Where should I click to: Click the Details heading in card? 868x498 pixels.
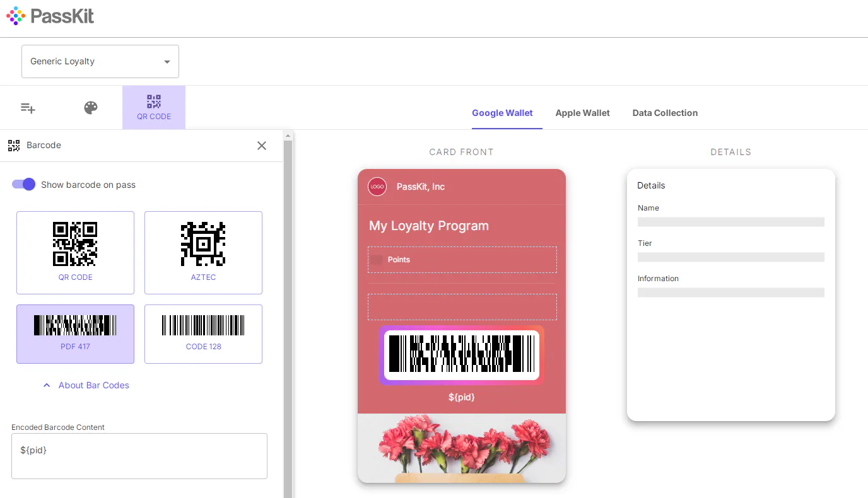point(651,185)
